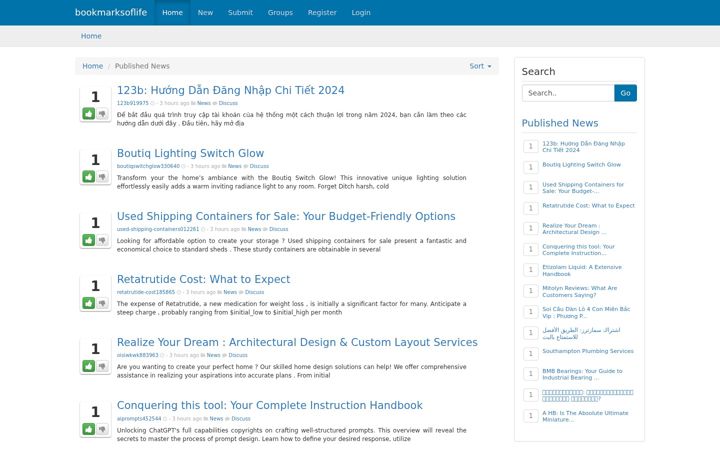The height and width of the screenshot is (450, 720).
Task: Open Home in top navigation bar
Action: (172, 12)
